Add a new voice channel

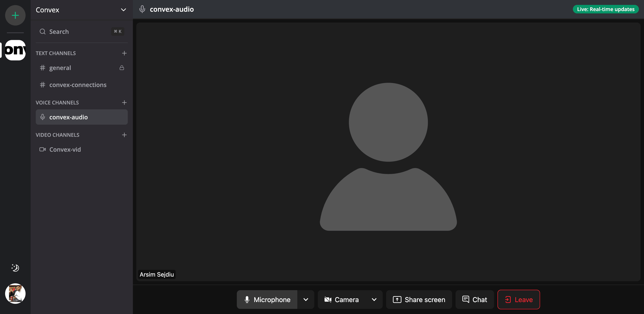pyautogui.click(x=124, y=103)
